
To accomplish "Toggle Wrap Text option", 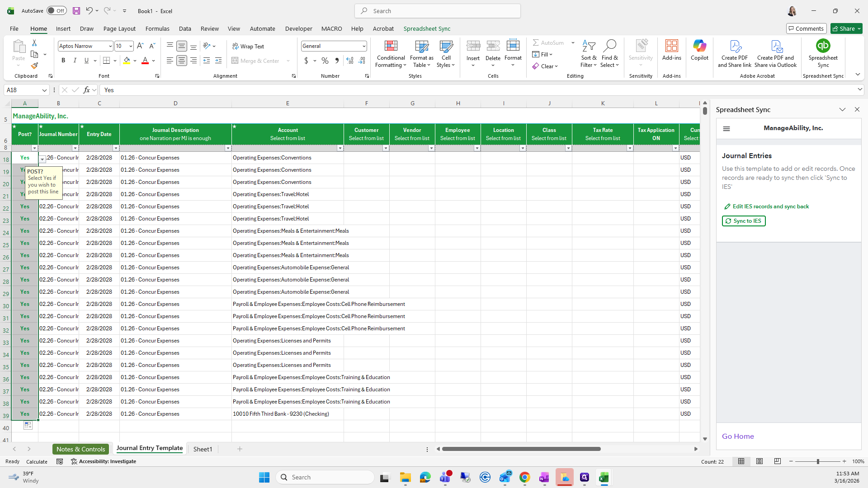I will pyautogui.click(x=248, y=47).
